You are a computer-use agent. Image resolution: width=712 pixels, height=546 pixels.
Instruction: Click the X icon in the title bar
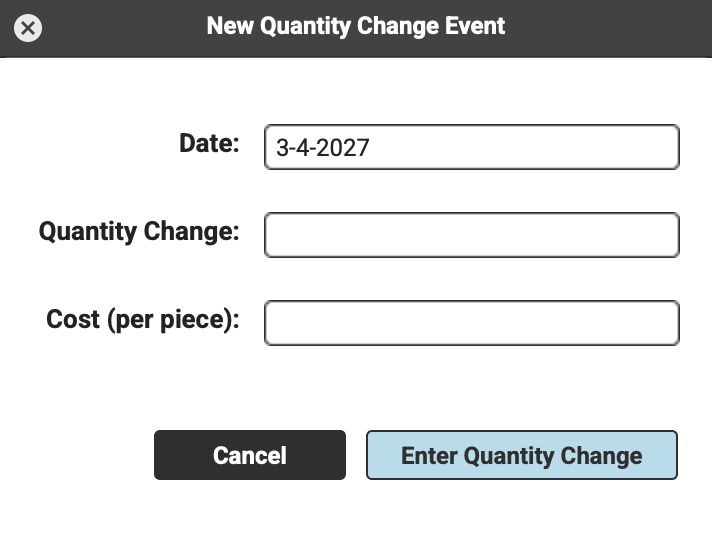point(29,28)
